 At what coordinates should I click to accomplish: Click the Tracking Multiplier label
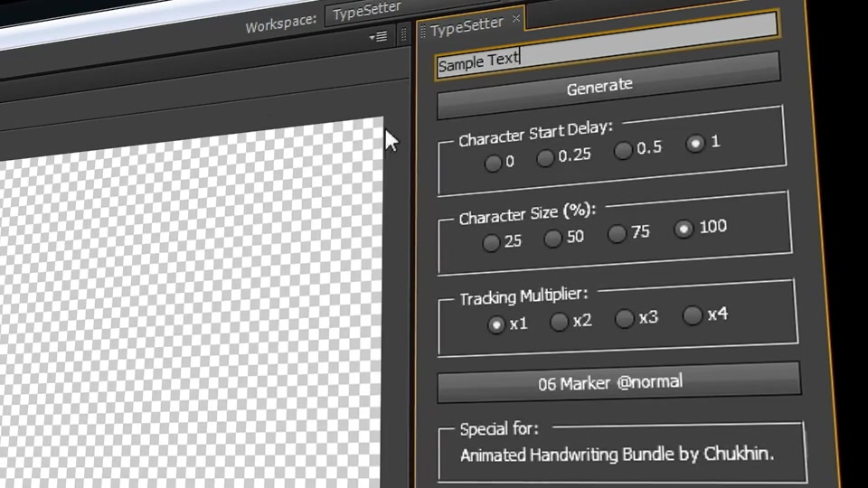point(524,296)
